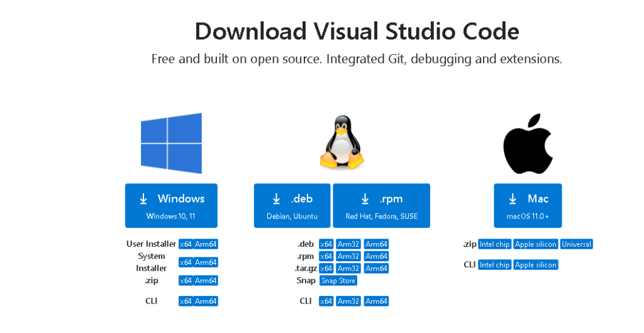Click the Download Visual Studio Code heading
The height and width of the screenshot is (333, 644).
pyautogui.click(x=357, y=31)
